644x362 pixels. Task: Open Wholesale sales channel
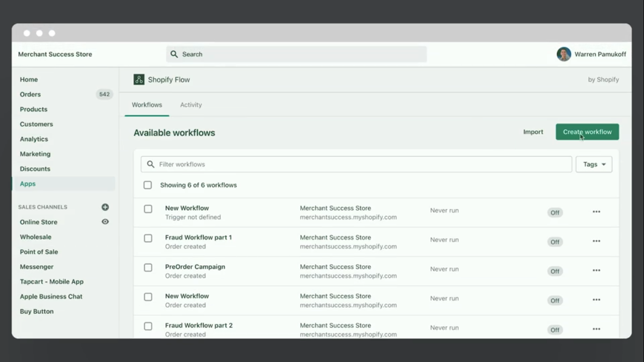[x=36, y=237]
